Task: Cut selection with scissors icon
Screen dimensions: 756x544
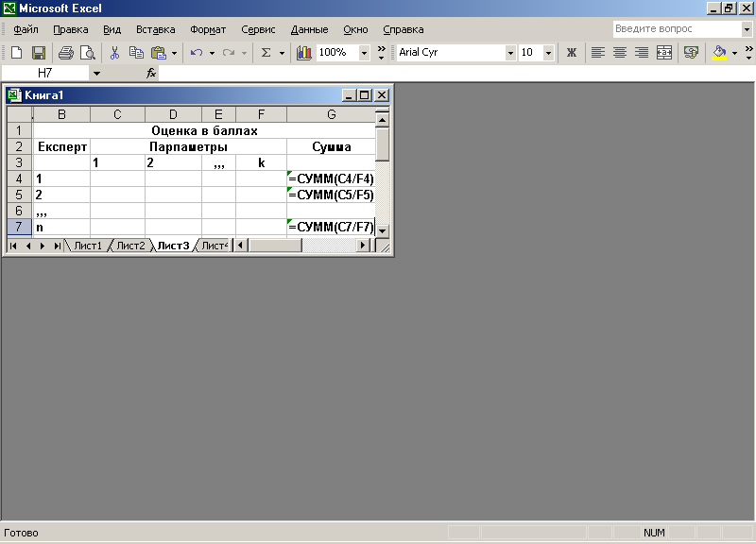Action: [114, 53]
